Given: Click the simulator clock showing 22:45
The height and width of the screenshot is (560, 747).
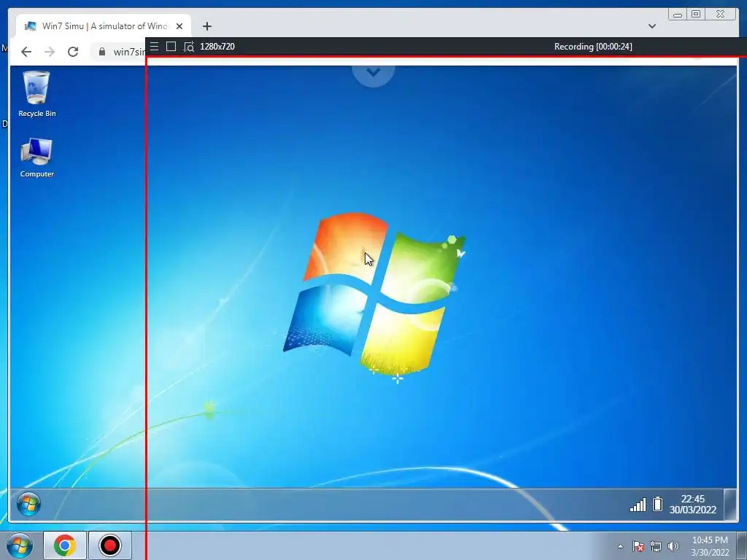Looking at the screenshot, I should pyautogui.click(x=693, y=505).
